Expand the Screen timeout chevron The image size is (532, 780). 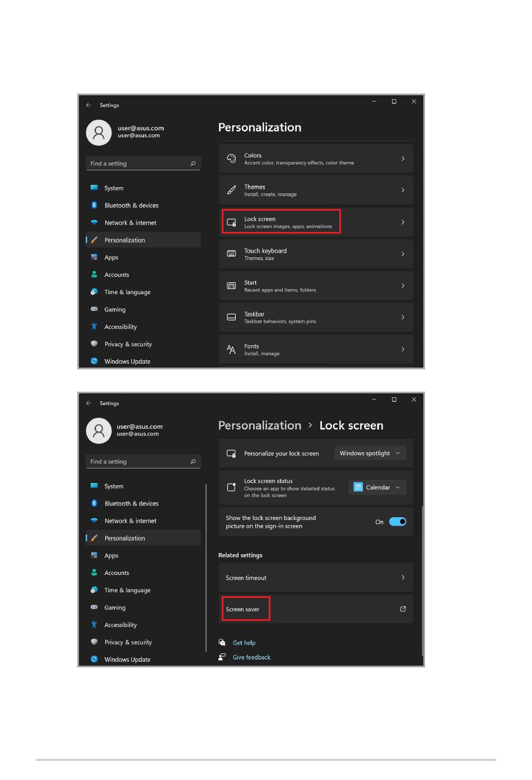tap(403, 578)
